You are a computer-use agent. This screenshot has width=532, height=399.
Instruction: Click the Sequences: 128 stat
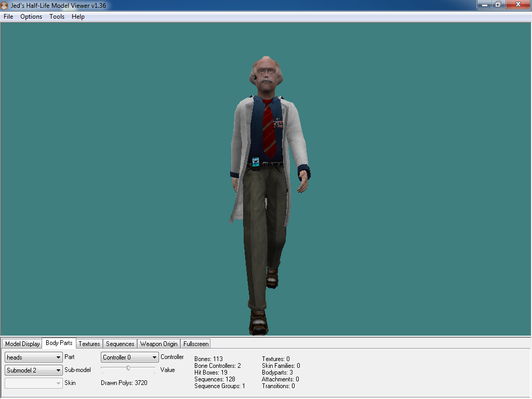point(215,379)
